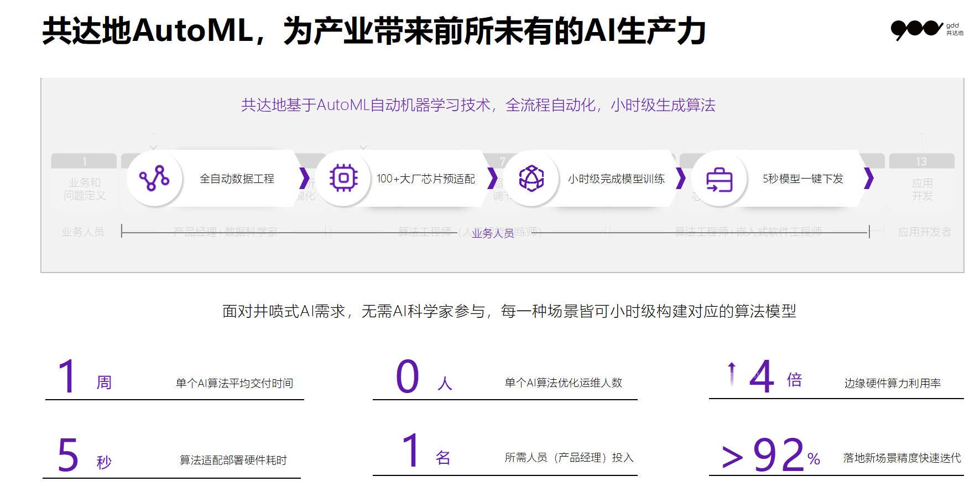980x492 pixels.
Task: Click the chip icon beside 100+大厂芯片预适配
Action: point(343,178)
